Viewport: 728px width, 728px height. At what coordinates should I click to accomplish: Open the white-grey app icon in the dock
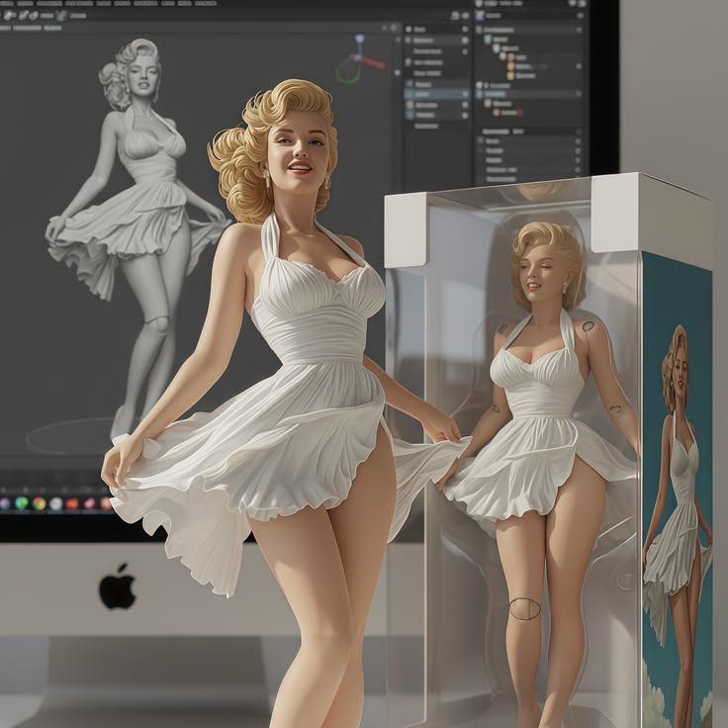coord(55,503)
